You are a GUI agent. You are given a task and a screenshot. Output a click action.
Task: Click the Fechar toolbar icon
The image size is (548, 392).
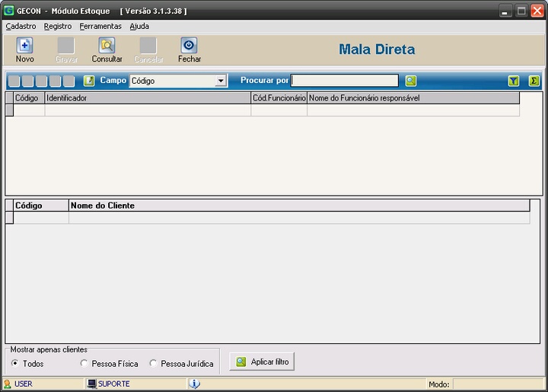[189, 46]
